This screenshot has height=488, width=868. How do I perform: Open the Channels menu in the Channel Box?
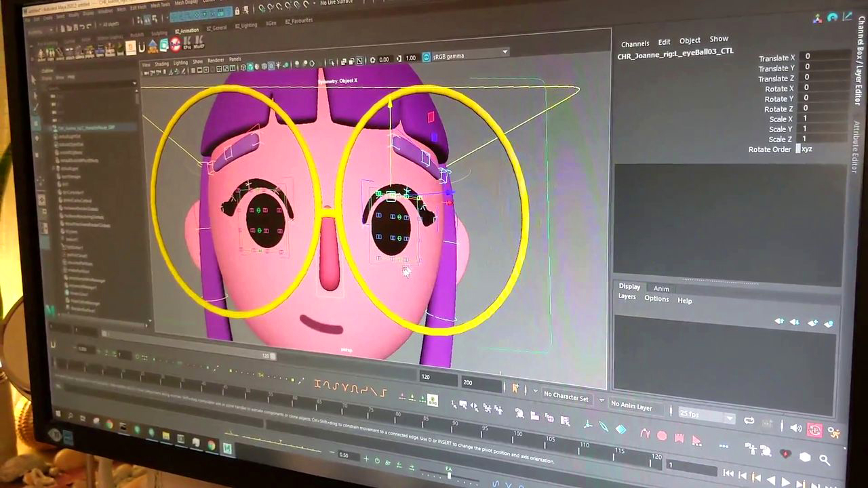635,44
